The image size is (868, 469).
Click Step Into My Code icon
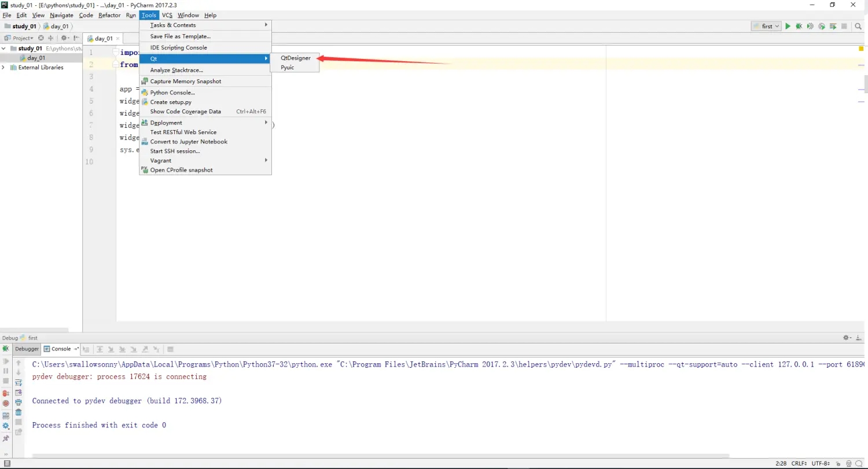pyautogui.click(x=122, y=349)
